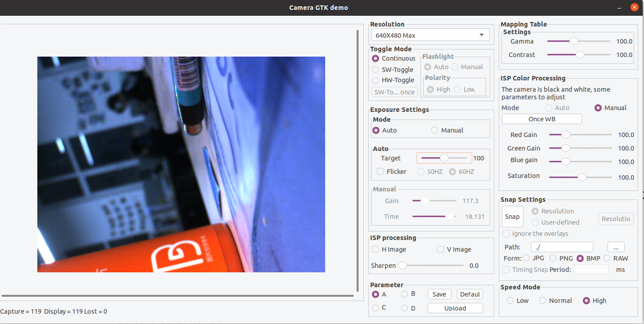This screenshot has height=324, width=644.
Task: Minimize the Camera GTK demo window
Action: click(x=620, y=7)
